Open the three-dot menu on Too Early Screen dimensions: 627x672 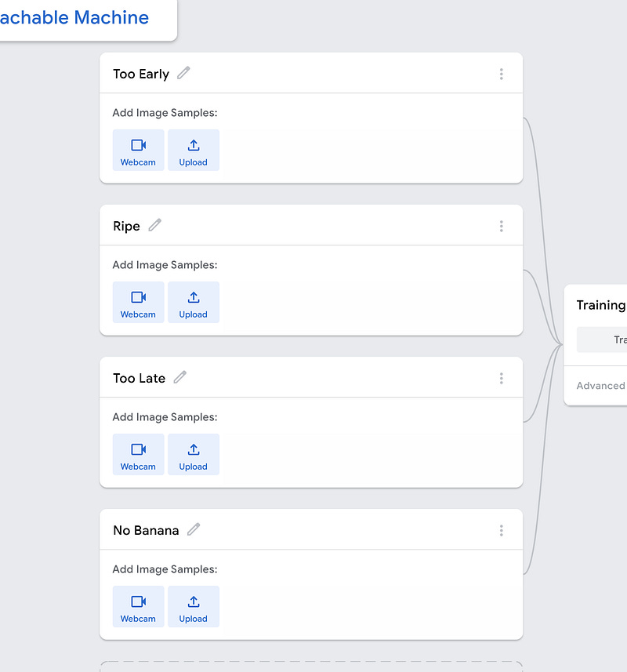[x=501, y=73]
